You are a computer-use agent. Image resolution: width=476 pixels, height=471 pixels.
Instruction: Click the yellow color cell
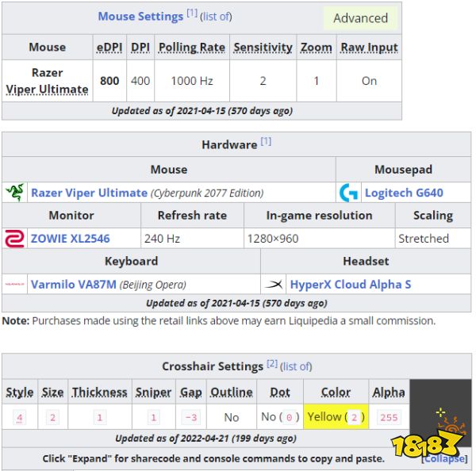pyautogui.click(x=336, y=416)
